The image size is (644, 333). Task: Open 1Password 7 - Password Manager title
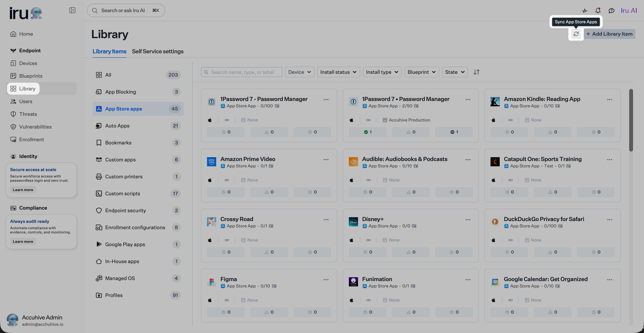(264, 99)
